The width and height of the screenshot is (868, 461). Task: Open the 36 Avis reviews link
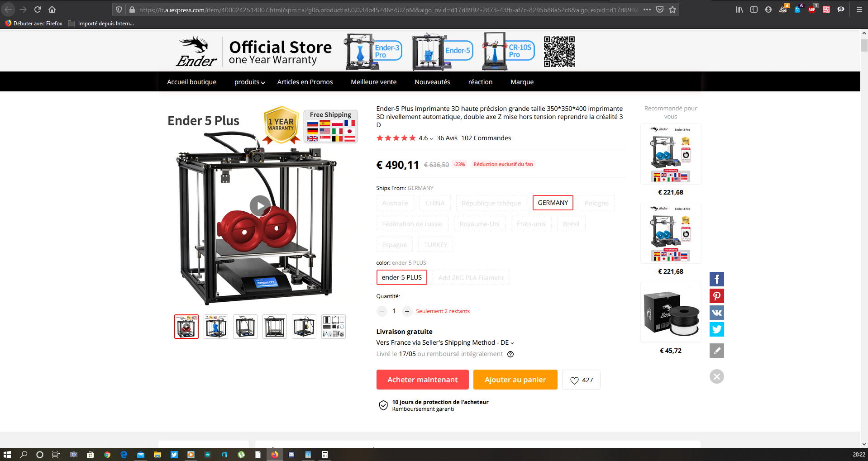447,138
